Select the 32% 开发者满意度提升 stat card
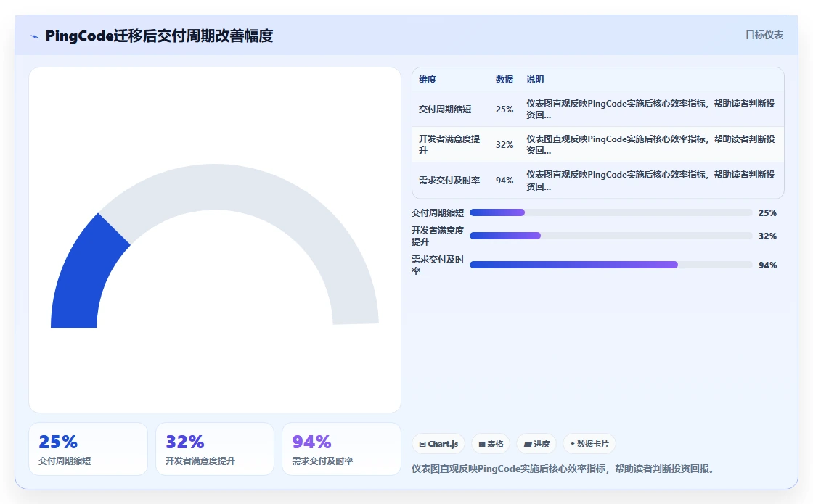Image resolution: width=813 pixels, height=504 pixels. [x=215, y=449]
